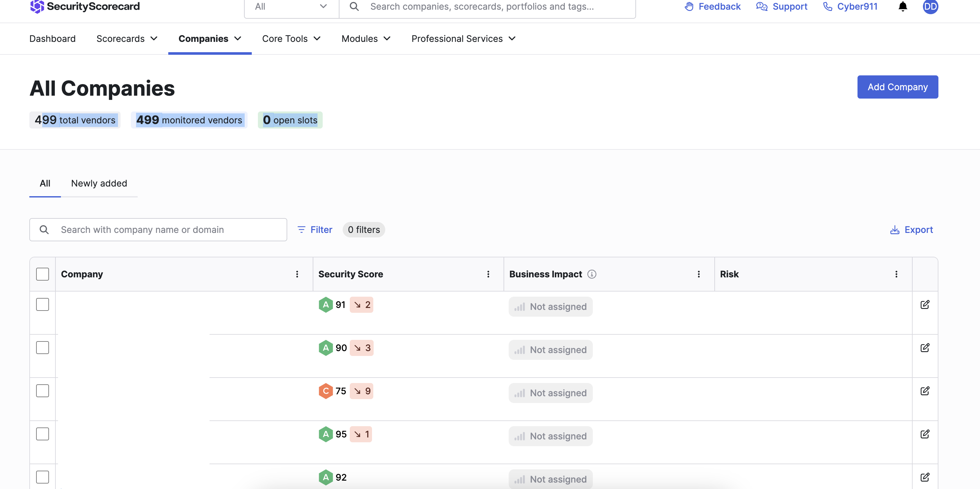Expand the Scorecards menu
The image size is (980, 489).
[x=127, y=39]
